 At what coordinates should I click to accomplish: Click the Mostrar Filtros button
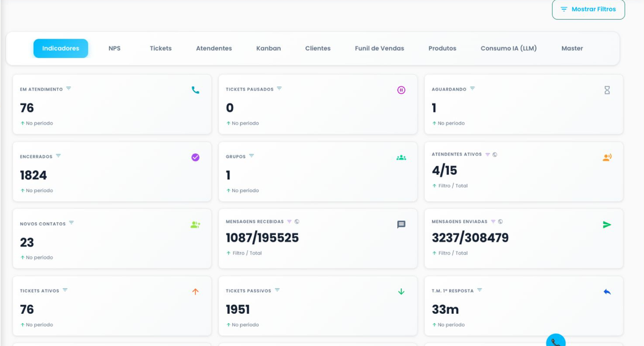(x=588, y=9)
